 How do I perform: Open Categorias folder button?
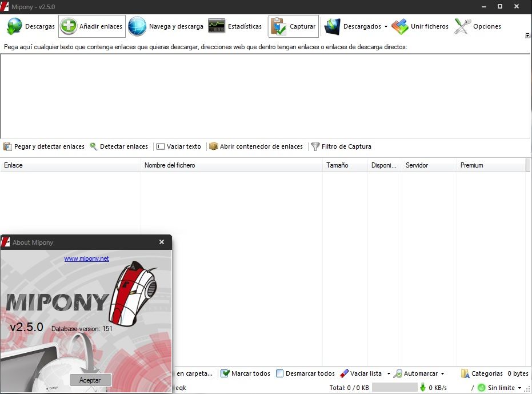click(482, 373)
